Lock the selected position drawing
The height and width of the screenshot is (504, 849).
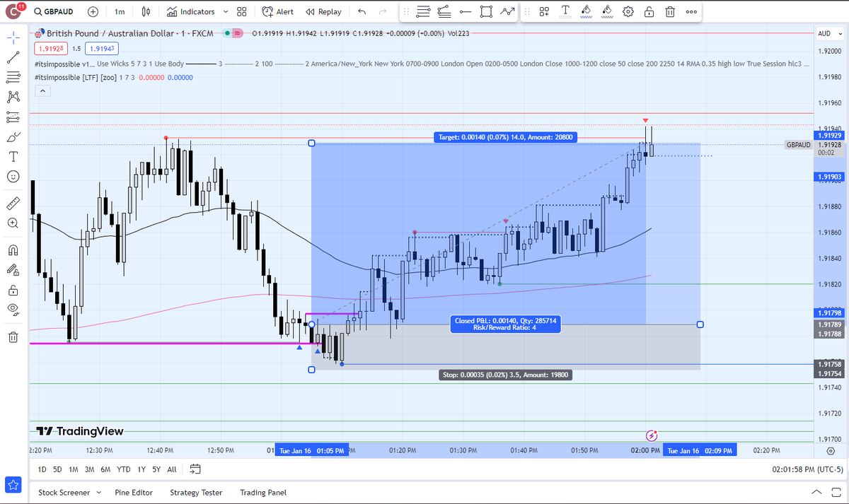[x=649, y=12]
